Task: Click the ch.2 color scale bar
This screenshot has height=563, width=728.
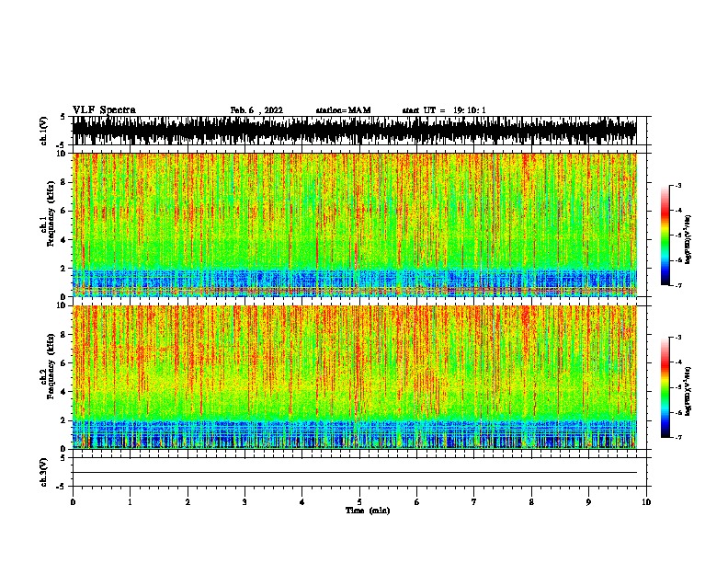Action: pyautogui.click(x=665, y=387)
